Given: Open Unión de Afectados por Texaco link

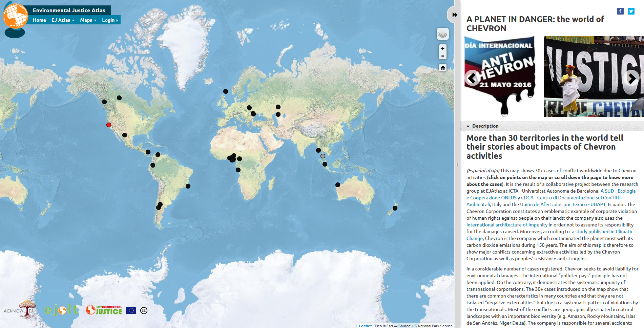Looking at the screenshot, I should point(563,204).
